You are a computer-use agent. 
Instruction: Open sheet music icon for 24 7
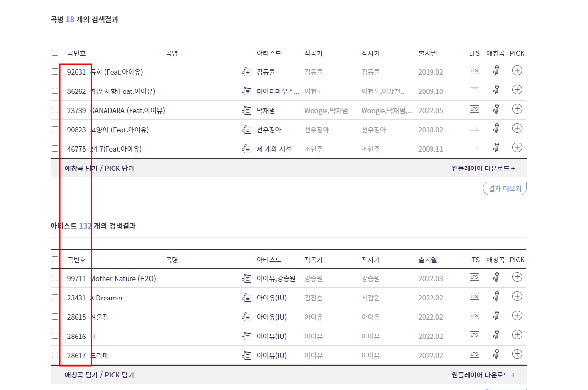(x=247, y=149)
